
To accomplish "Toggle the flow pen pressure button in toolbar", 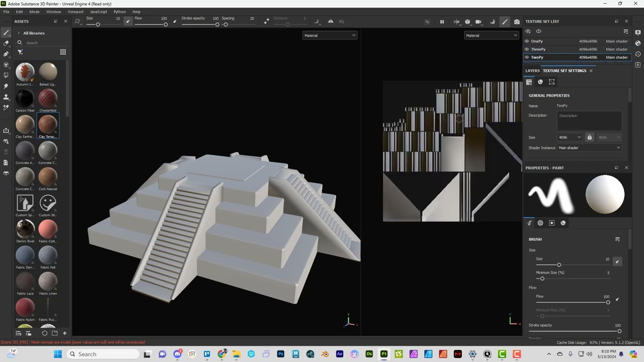I will tap(175, 21).
